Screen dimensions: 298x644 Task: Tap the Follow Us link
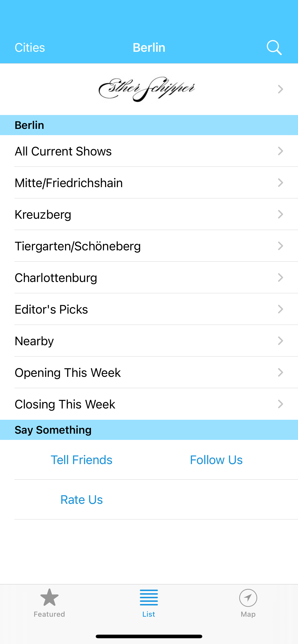point(216,460)
